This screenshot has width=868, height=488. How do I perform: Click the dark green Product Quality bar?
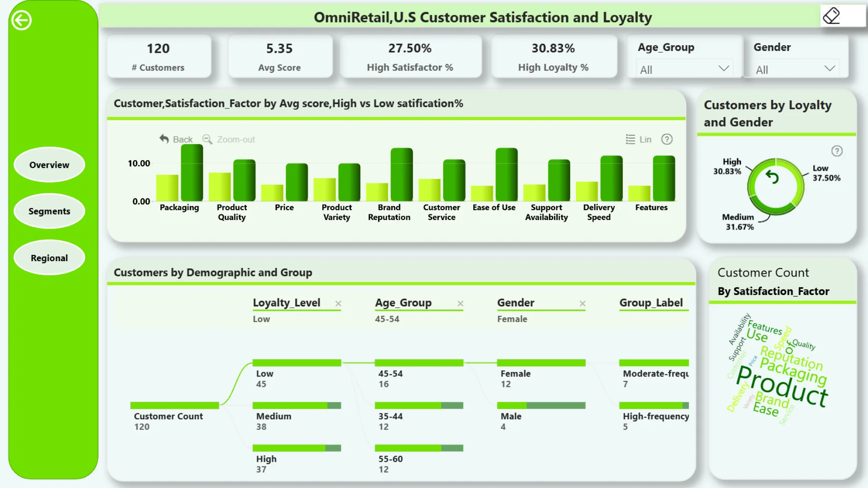click(244, 180)
